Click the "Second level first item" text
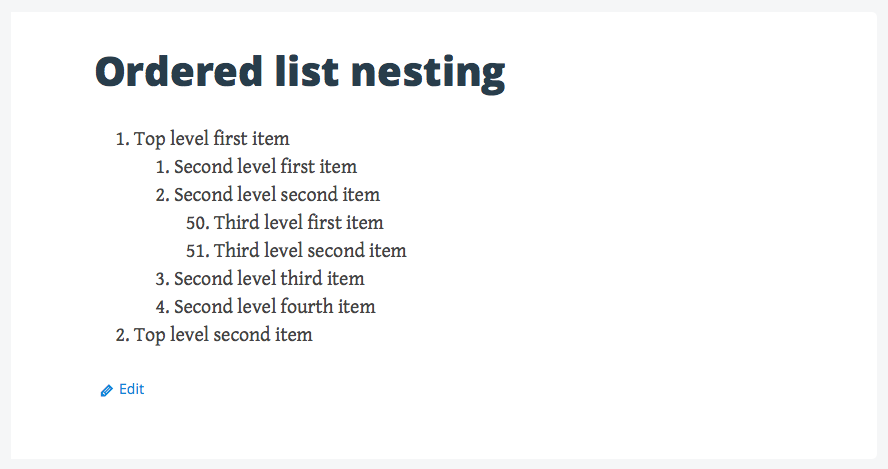888x469 pixels. [x=265, y=167]
